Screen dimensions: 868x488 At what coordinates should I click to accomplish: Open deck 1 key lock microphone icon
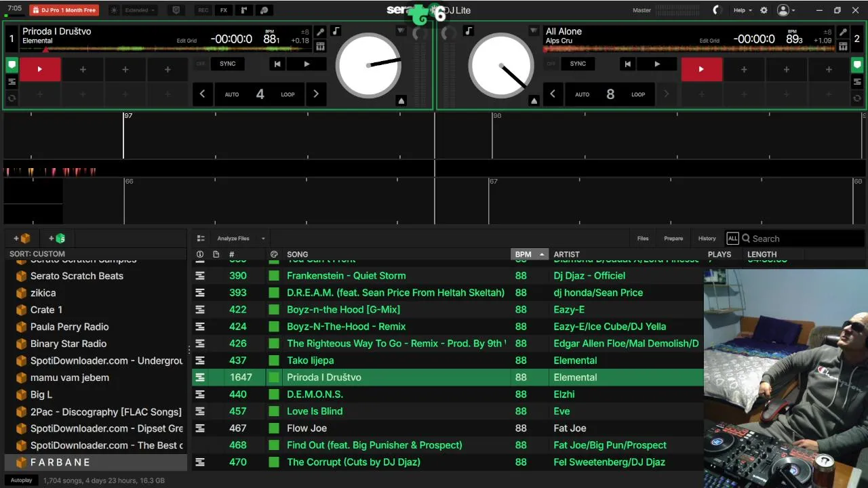tap(320, 32)
